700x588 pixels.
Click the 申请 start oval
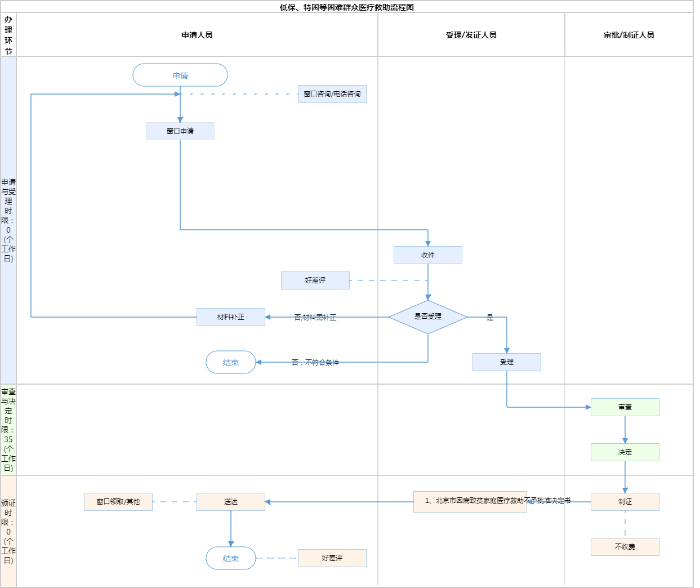tap(180, 75)
